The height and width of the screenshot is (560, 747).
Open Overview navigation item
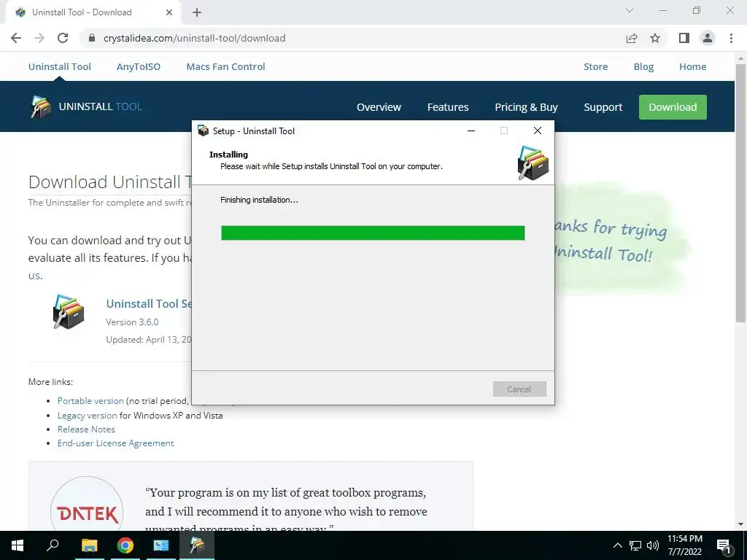click(379, 107)
